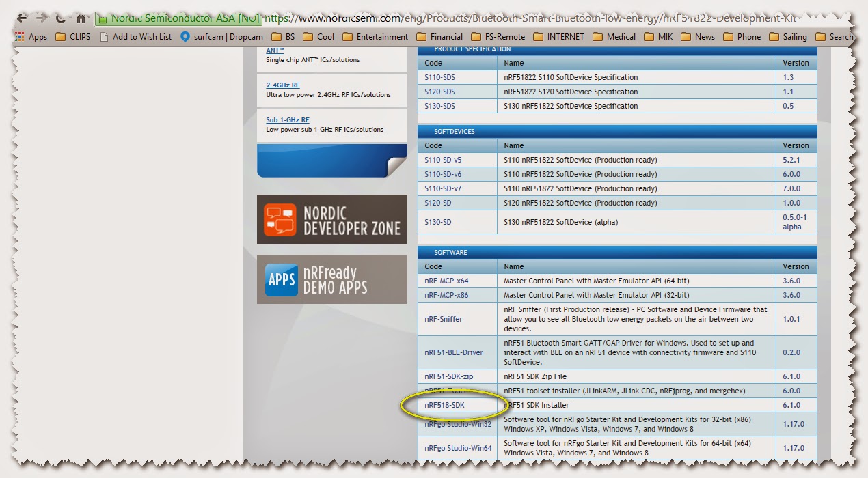
Task: Select 'nRF51822 S110 SoftDevice Specification' text
Action: pyautogui.click(x=571, y=77)
